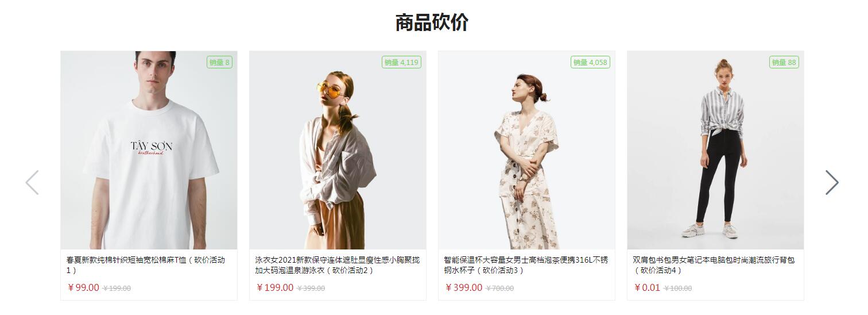Click the right carousel arrow
The height and width of the screenshot is (315, 868).
(x=832, y=182)
